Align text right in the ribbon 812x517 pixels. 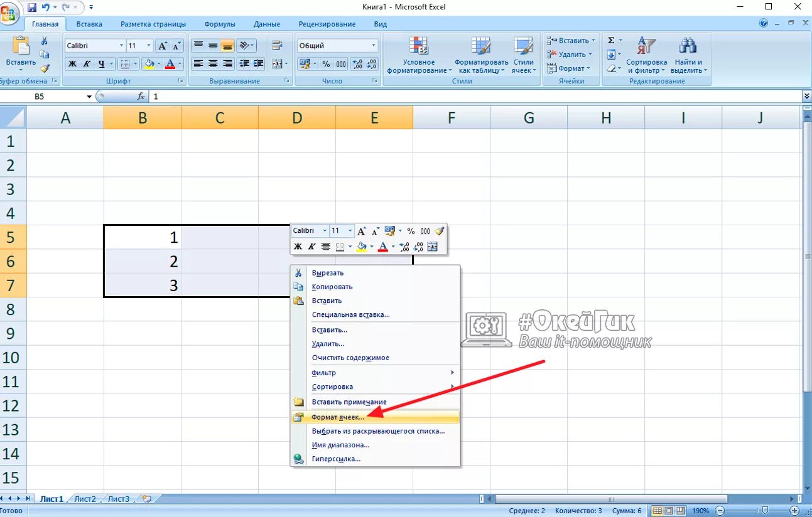click(227, 63)
